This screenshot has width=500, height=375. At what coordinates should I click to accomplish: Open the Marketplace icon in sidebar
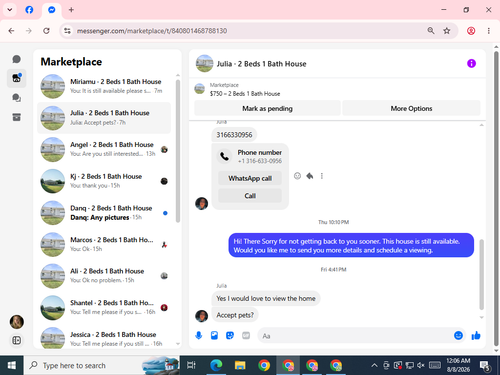coord(16,78)
